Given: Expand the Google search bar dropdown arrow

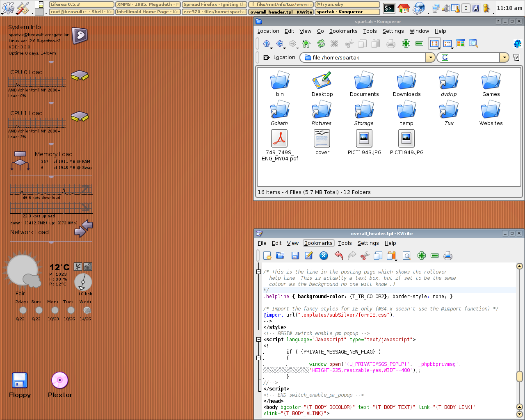Looking at the screenshot, I should pos(504,58).
